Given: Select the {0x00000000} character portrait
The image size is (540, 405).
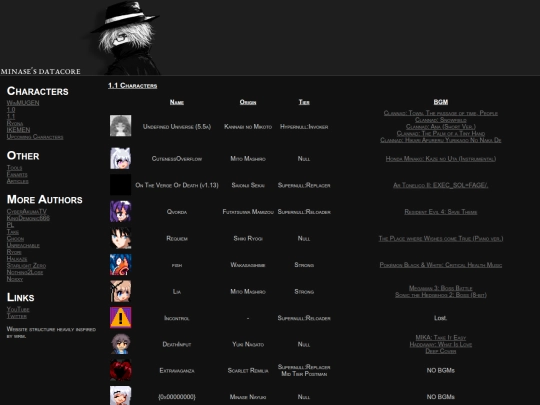Looking at the screenshot, I should click(121, 395).
